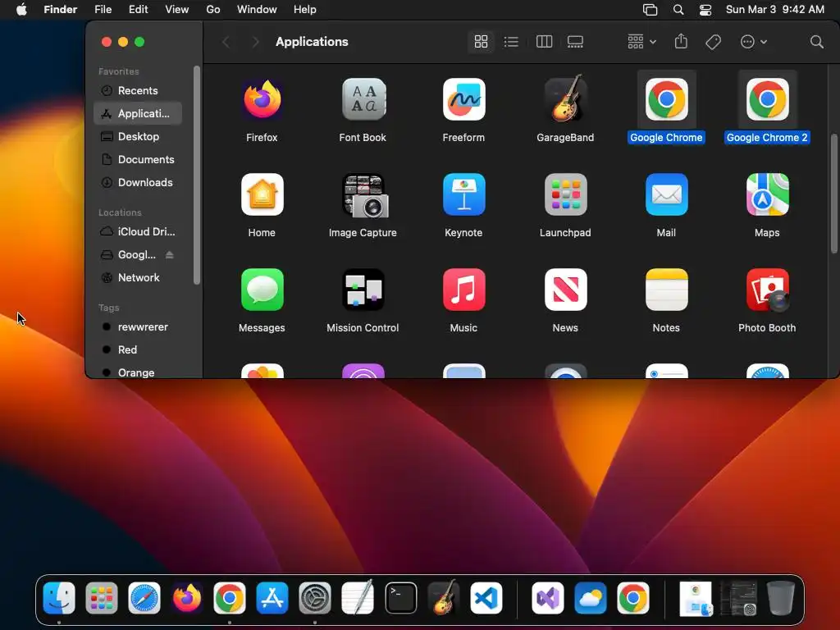
Task: Open the Apple menu
Action: point(21,10)
